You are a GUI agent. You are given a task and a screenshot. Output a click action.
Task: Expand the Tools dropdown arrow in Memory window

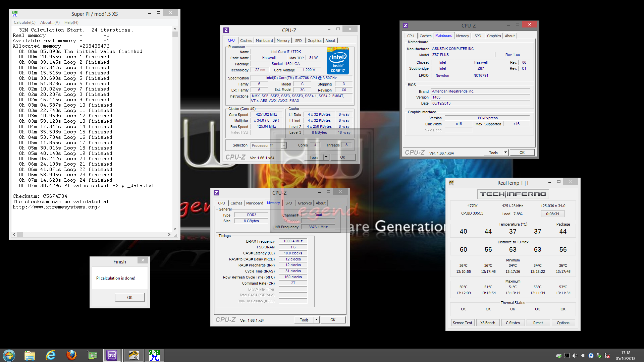click(316, 320)
